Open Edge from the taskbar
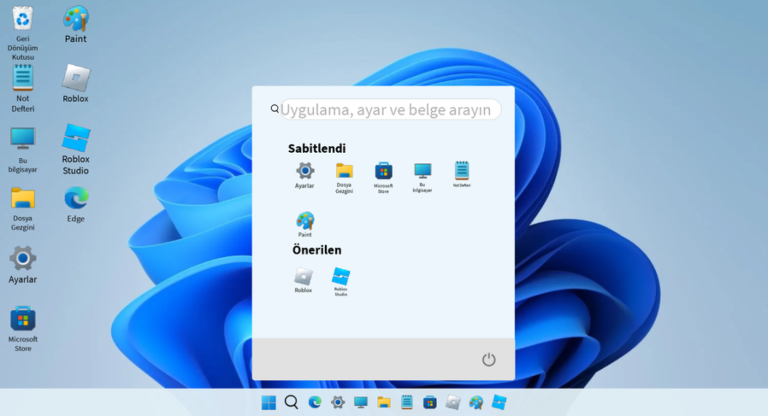768x416 pixels. (314, 403)
